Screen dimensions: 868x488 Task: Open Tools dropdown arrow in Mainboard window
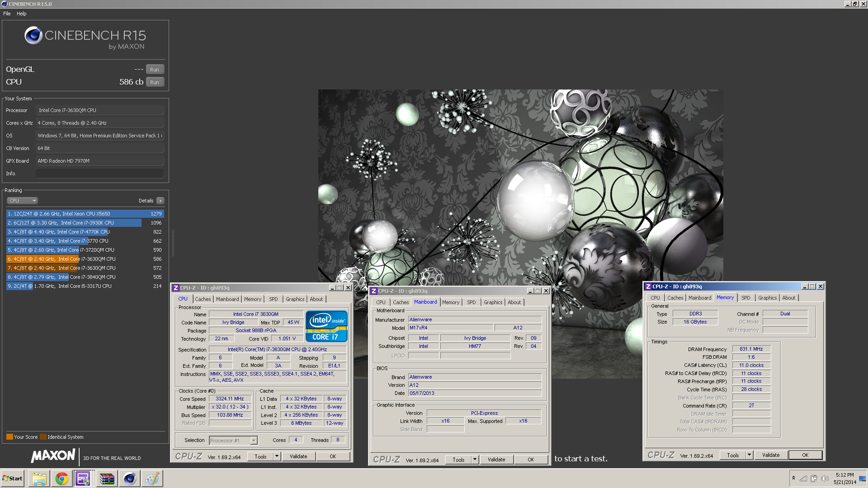[475, 460]
